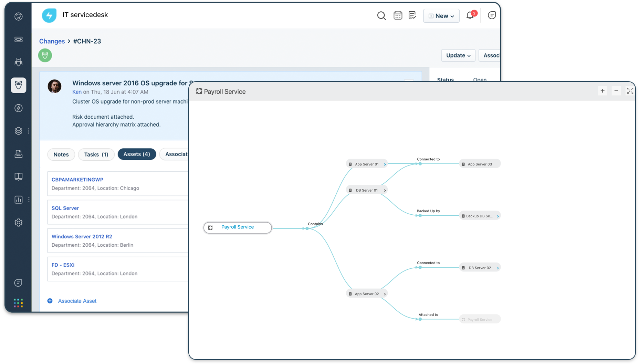Viewport: 639px width, 364px height.
Task: Zoom in on the Payroll Service map
Action: coord(603,91)
